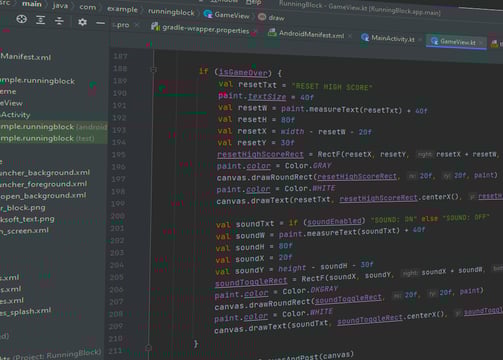Click the Expand All icon in project toolbar

[41, 20]
